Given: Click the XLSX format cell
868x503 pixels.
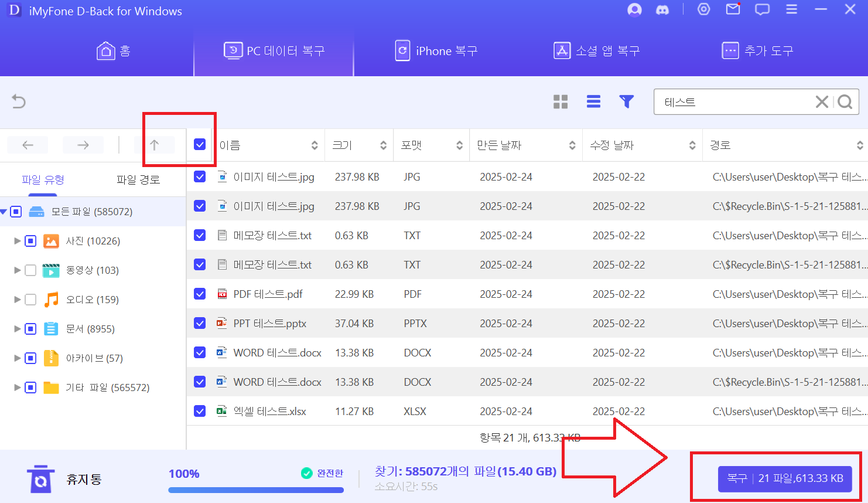Looking at the screenshot, I should point(415,412).
